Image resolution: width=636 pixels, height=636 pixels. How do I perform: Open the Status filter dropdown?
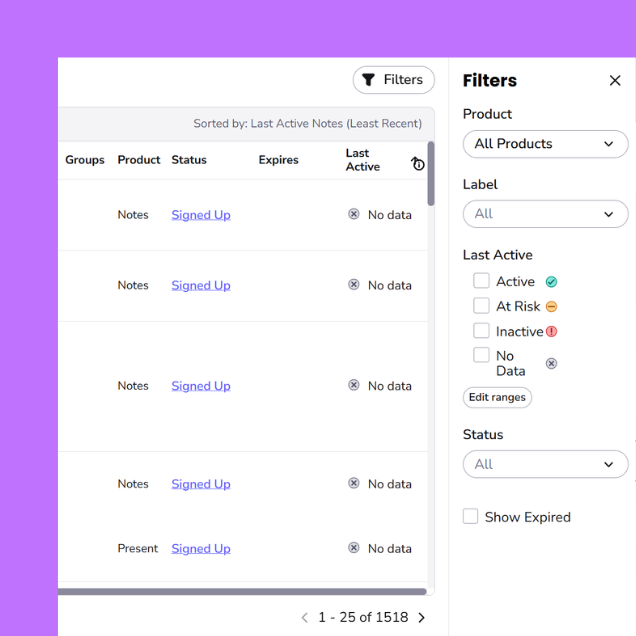(x=545, y=464)
